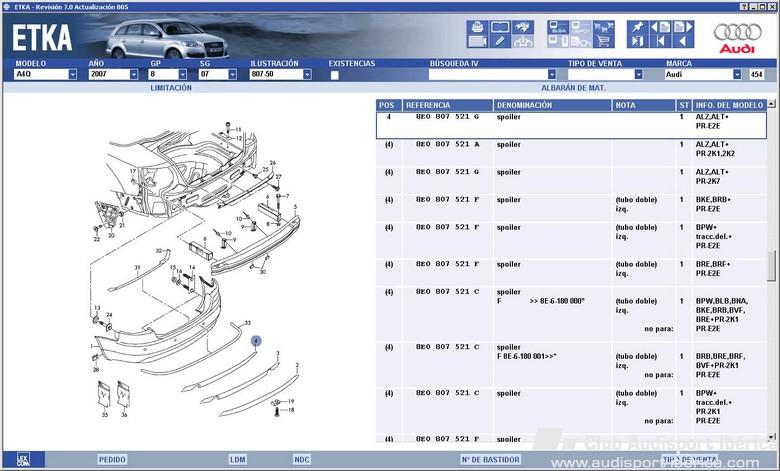Click the ST column header
Viewport: 780px width, 471px height.
(684, 105)
